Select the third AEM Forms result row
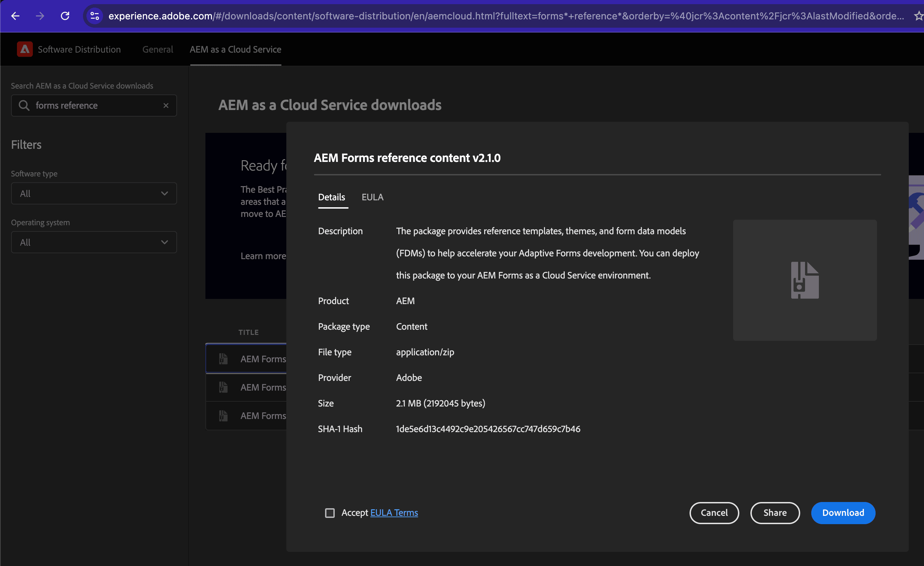This screenshot has width=924, height=566. 246,415
